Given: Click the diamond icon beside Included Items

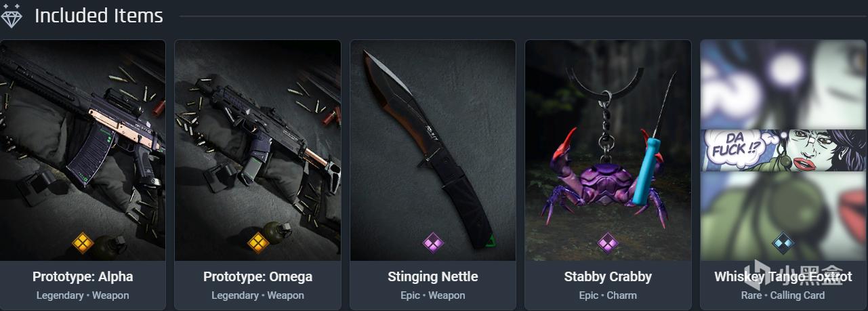Looking at the screenshot, I should 12,15.
